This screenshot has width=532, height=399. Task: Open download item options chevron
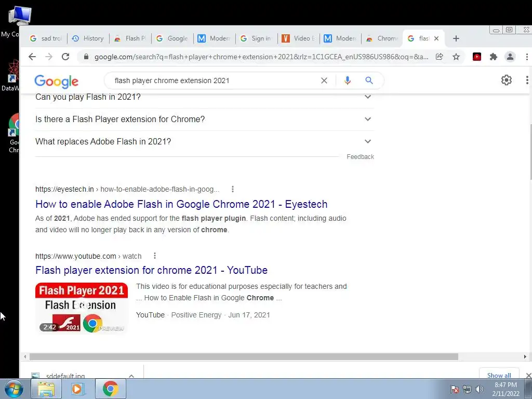[131, 376]
